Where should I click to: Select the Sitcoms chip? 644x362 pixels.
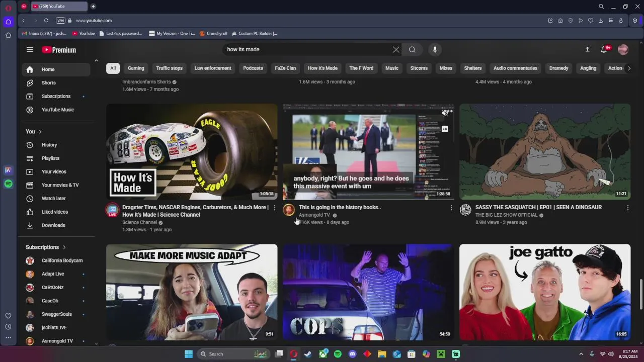(x=419, y=68)
